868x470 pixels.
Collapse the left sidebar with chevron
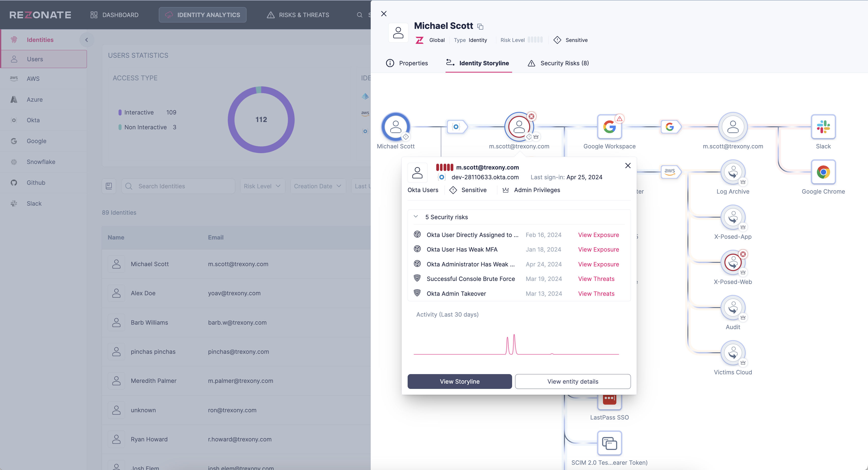click(87, 40)
